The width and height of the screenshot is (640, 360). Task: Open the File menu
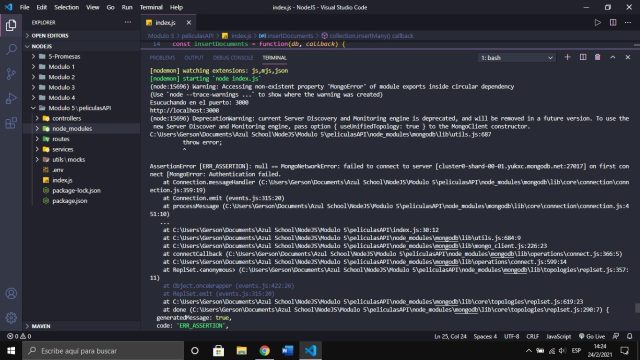pyautogui.click(x=24, y=7)
